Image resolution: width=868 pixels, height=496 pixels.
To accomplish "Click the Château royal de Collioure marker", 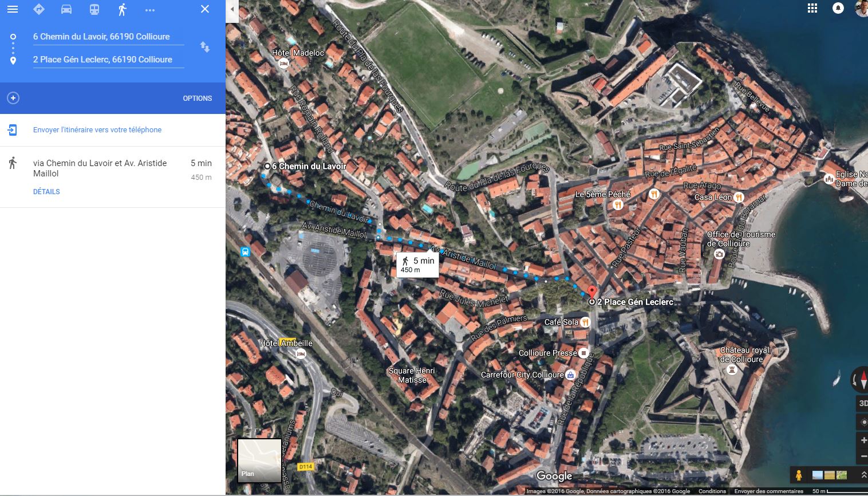I will click(x=732, y=371).
